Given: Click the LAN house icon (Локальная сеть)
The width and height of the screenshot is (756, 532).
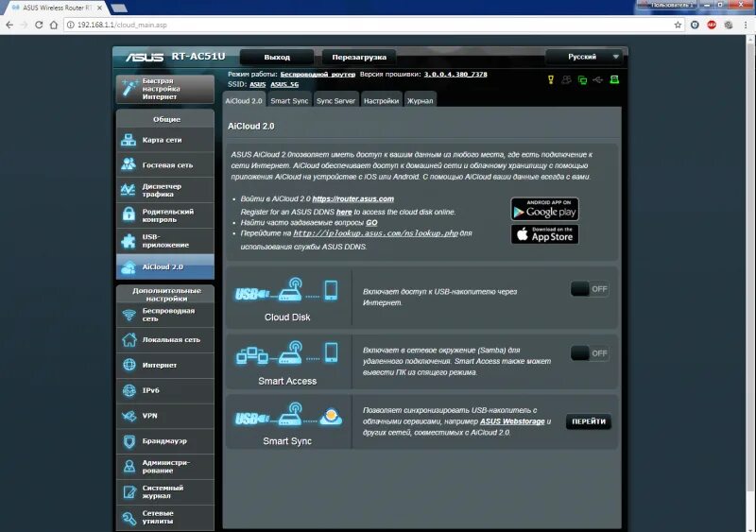Looking at the screenshot, I should click(x=129, y=339).
